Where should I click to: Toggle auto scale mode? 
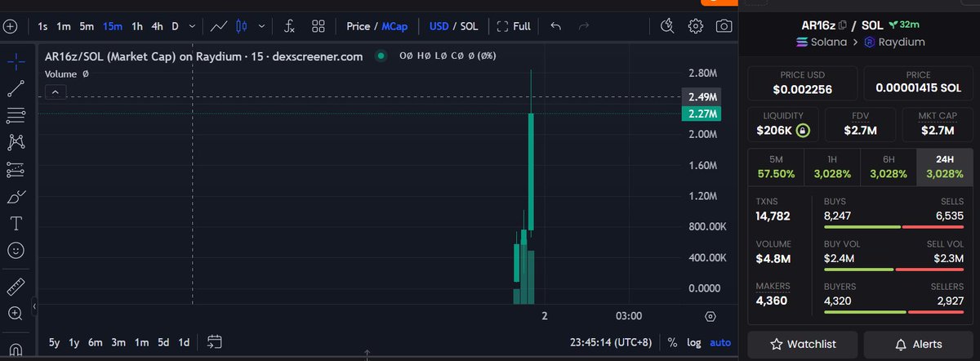(x=720, y=343)
